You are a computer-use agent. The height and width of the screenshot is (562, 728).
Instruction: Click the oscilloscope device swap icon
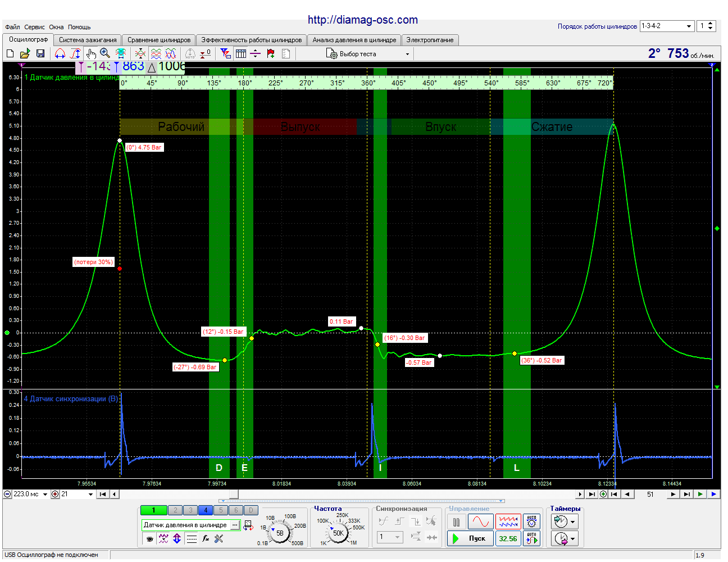[248, 526]
